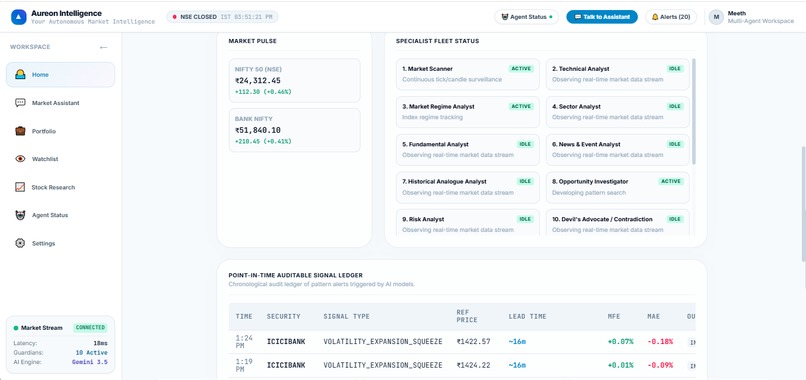Open the Stock Research menu item
This screenshot has height=380, width=806.
point(61,187)
